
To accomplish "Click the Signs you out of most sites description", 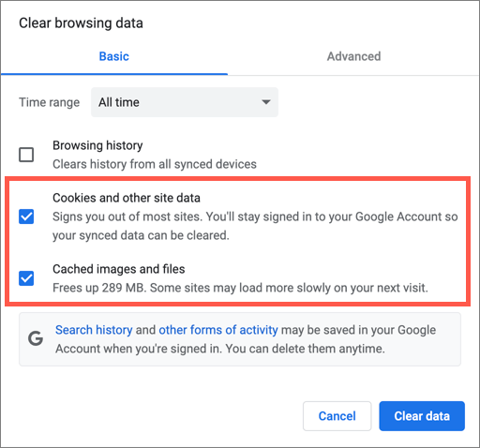I will (255, 226).
